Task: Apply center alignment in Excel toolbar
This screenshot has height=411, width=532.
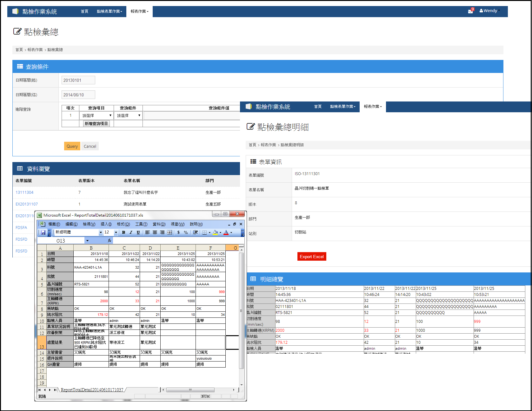Action: point(155,232)
